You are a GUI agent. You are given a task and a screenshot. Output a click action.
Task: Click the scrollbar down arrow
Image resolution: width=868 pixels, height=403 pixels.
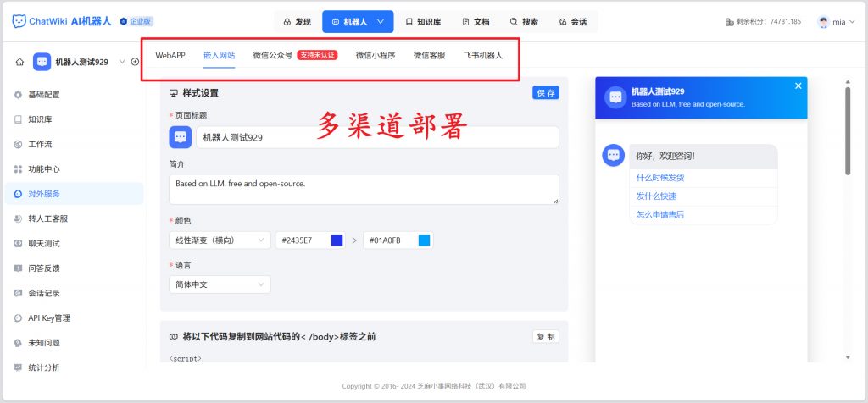tap(848, 357)
